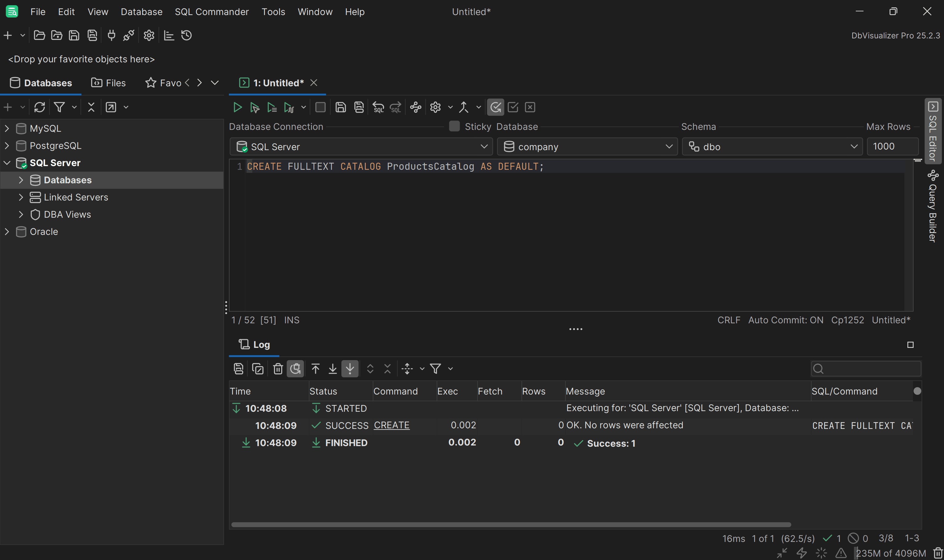The height and width of the screenshot is (560, 944).
Task: Expand the PostgreSQL connection node
Action: (x=7, y=146)
